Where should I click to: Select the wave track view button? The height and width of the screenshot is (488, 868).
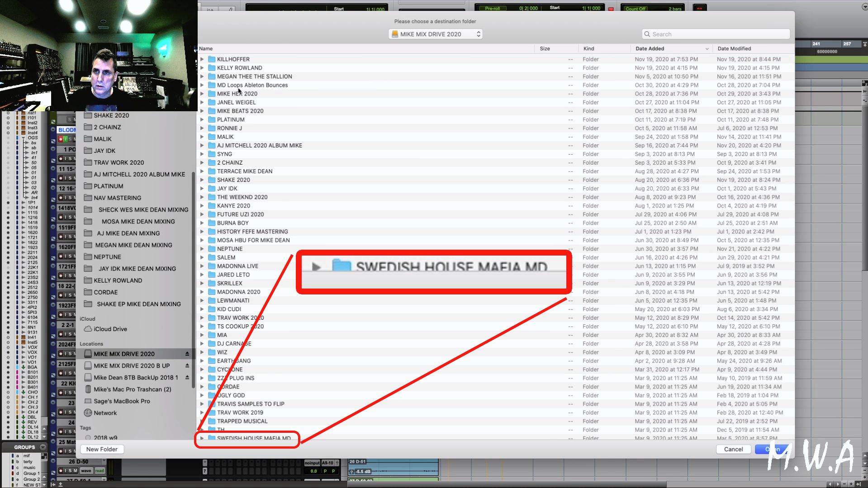tap(86, 470)
